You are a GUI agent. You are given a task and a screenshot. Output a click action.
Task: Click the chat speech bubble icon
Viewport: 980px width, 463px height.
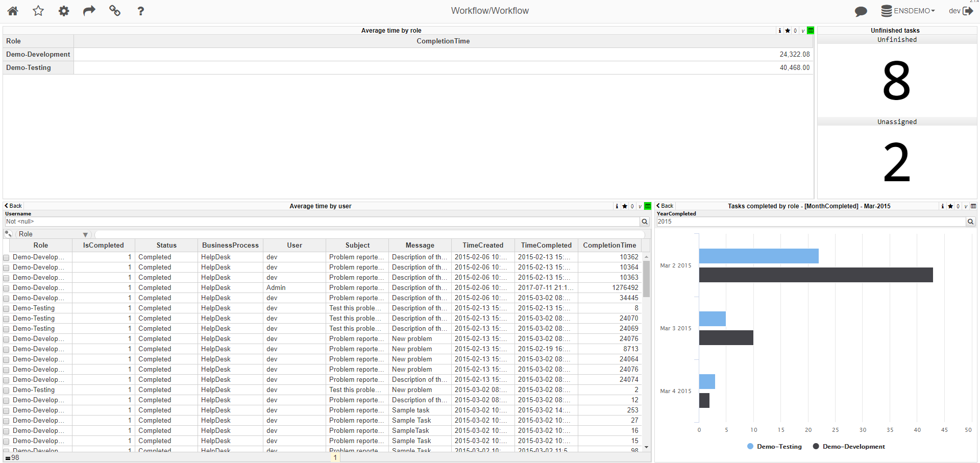[861, 11]
